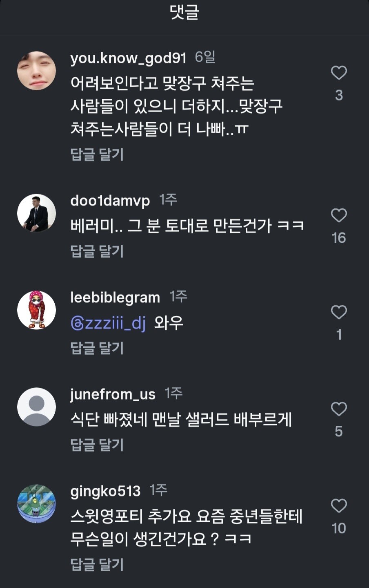Click 답글 달기 below leebiblegram's comment

pos(97,348)
